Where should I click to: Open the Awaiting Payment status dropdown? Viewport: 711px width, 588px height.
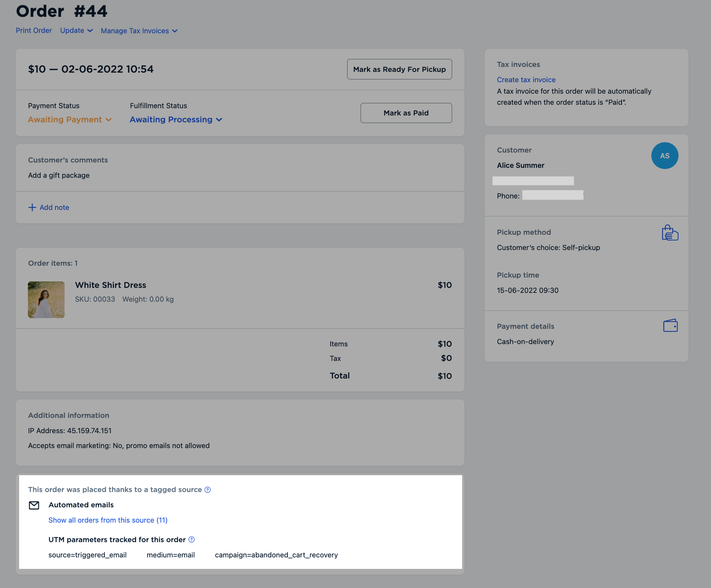coord(69,119)
